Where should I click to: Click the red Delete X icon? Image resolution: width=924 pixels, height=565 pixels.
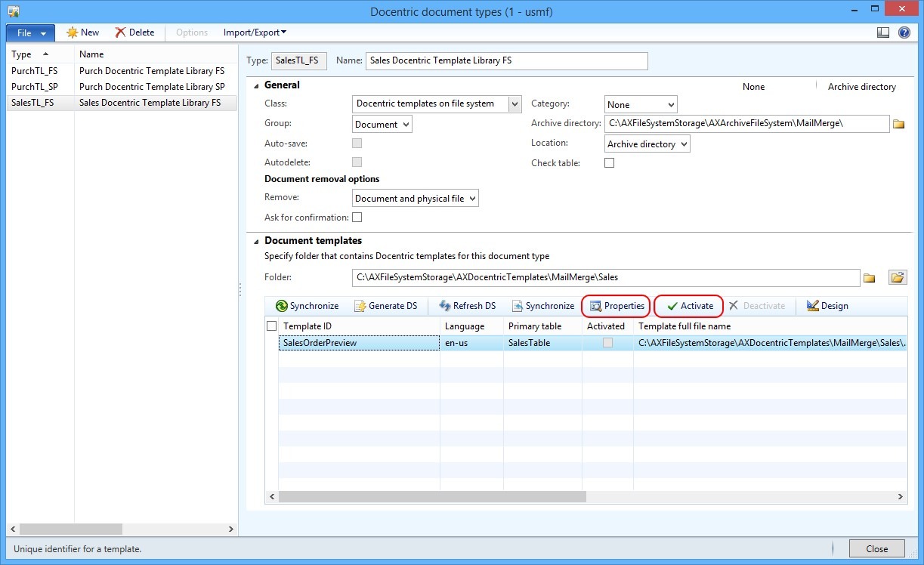(x=120, y=32)
